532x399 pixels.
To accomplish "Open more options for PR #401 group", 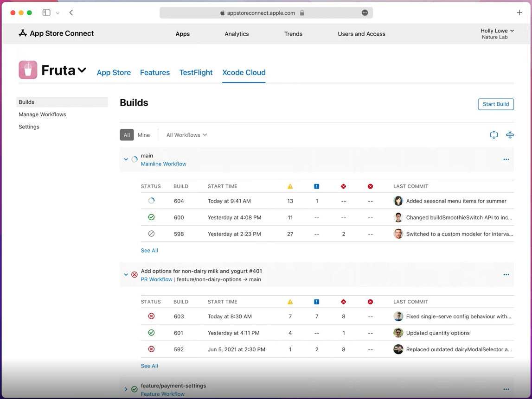I will click(x=506, y=275).
